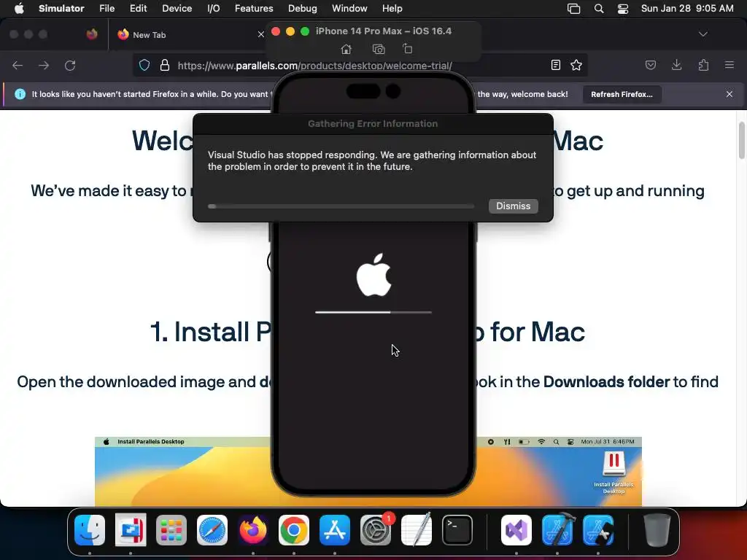Open Visual Studio from the Dock
The width and height of the screenshot is (747, 560).
tap(516, 530)
